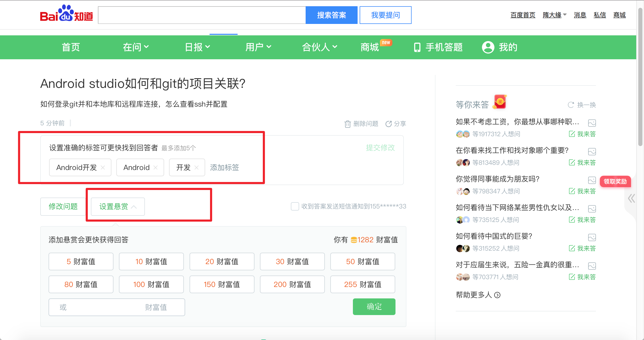Select the 200 财富值 reward option

coord(292,284)
